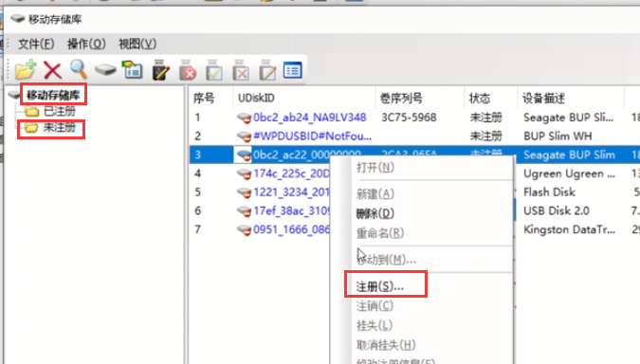Screen dimensions: 640x364
Task: Click the device icon in row #WPDUSBID#NotFou...
Action: tap(244, 136)
